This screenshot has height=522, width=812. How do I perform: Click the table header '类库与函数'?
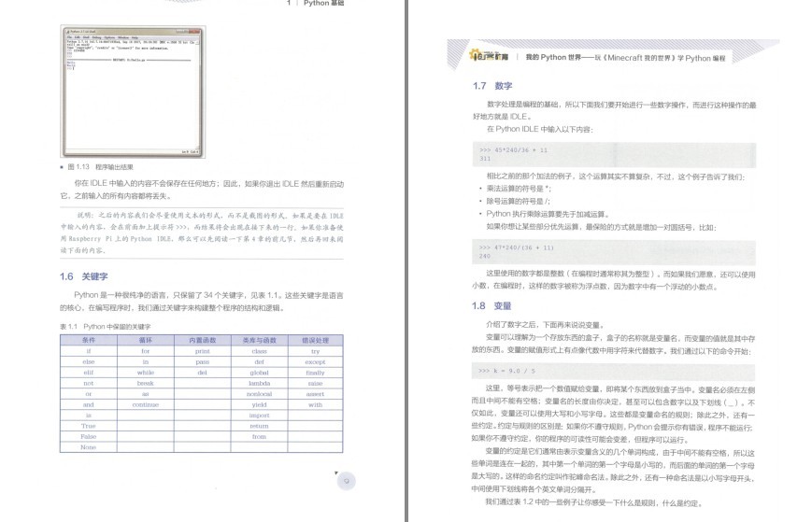click(x=260, y=340)
